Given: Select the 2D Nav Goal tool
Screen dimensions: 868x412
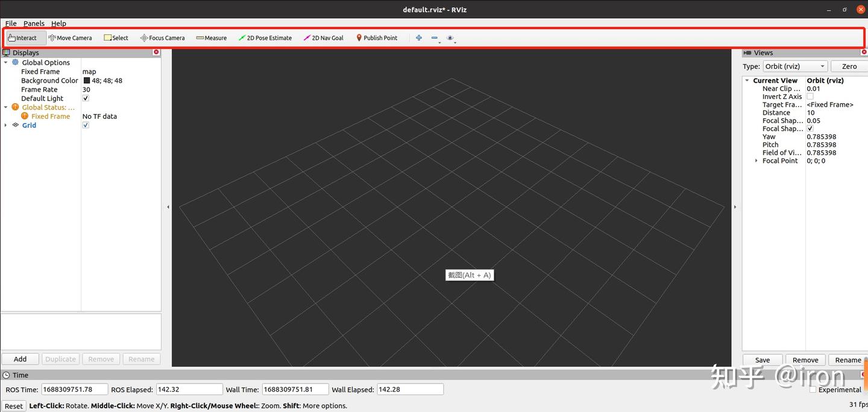Looking at the screenshot, I should [x=324, y=38].
